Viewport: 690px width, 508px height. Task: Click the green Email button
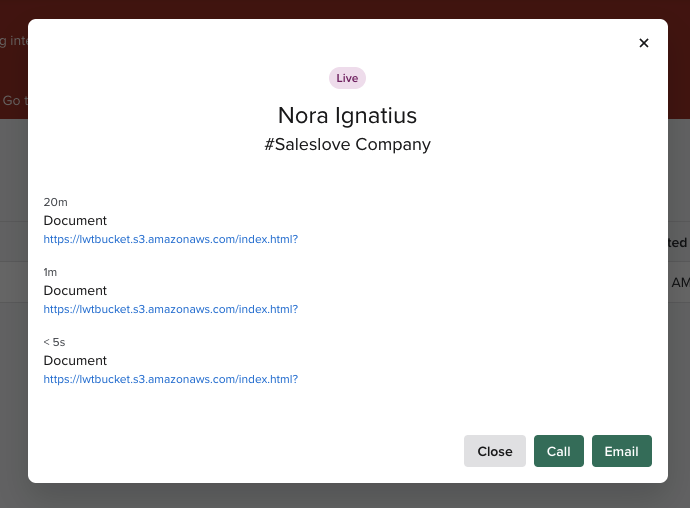coord(621,451)
